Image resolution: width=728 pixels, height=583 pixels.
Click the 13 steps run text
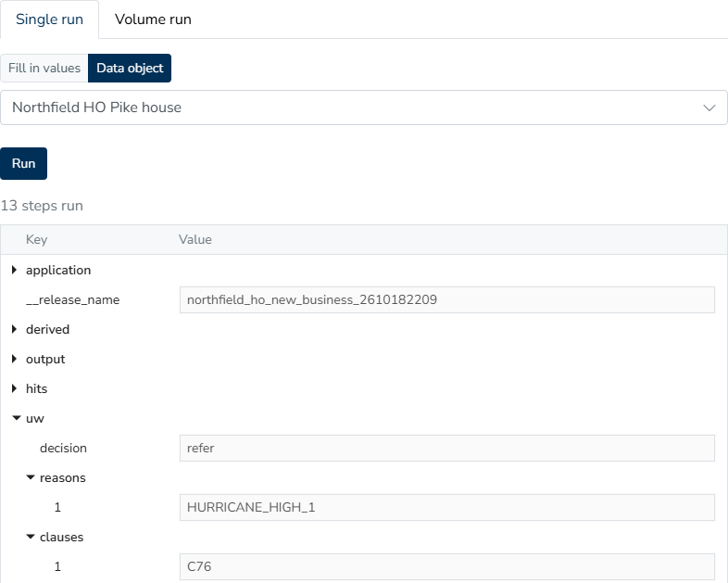point(42,206)
